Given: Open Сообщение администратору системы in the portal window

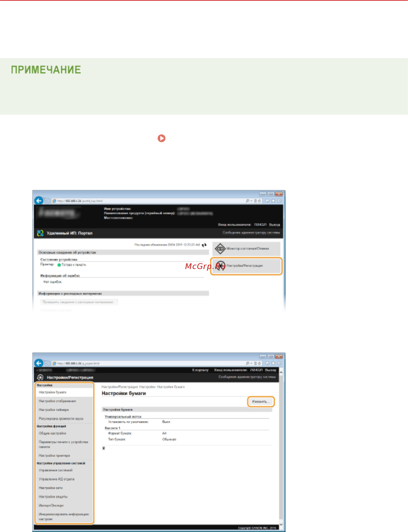Looking at the screenshot, I should point(251,233).
